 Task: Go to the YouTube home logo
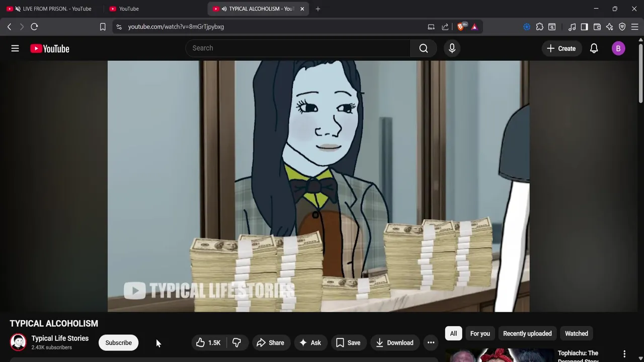(x=49, y=49)
